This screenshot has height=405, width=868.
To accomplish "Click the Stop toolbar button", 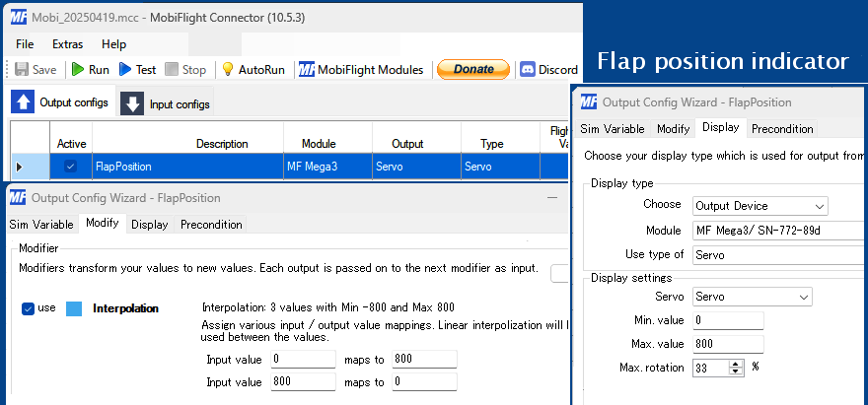I will click(185, 70).
